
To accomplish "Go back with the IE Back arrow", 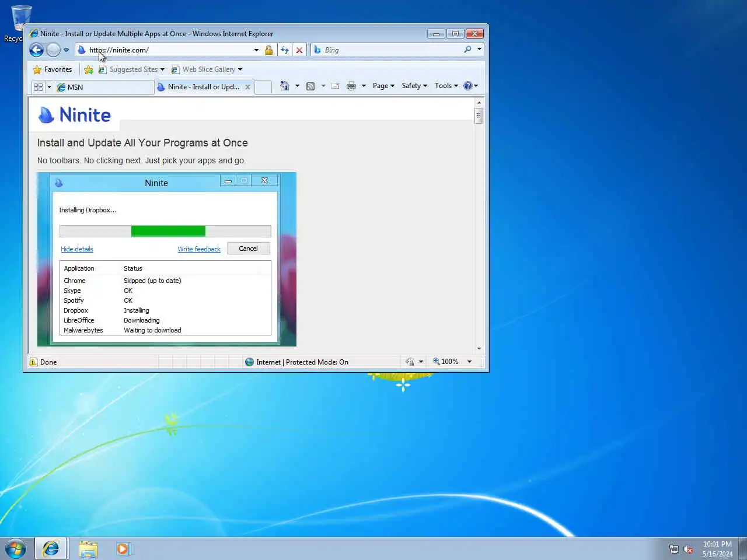I will [x=36, y=50].
